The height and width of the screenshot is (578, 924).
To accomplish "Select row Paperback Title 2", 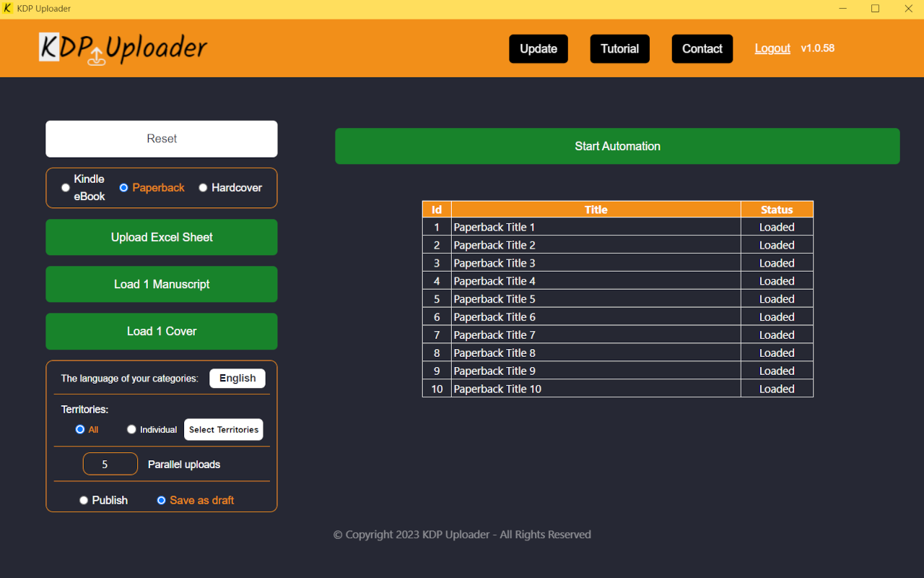I will click(x=618, y=245).
